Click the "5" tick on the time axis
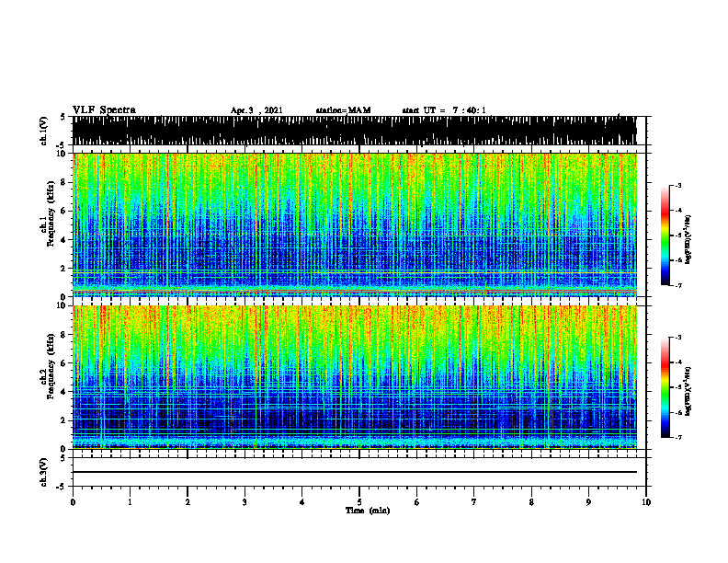 359,502
